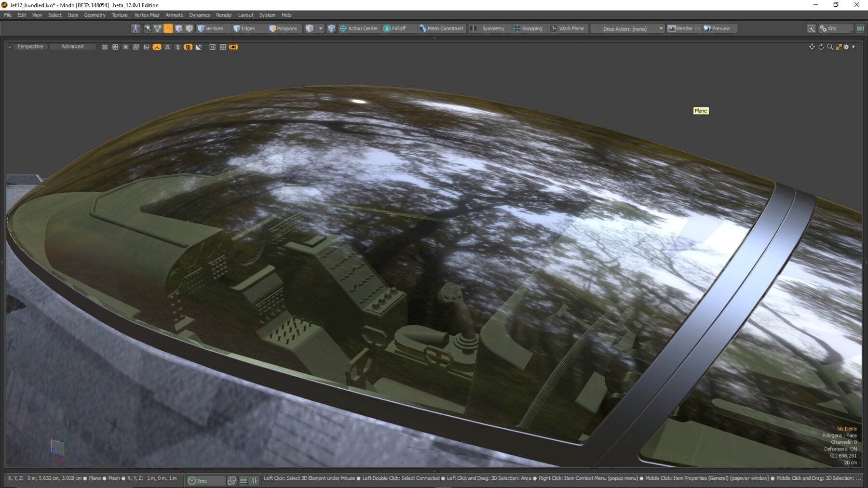Viewport: 868px width, 488px height.
Task: Click the Time button in status bar
Action: (206, 480)
